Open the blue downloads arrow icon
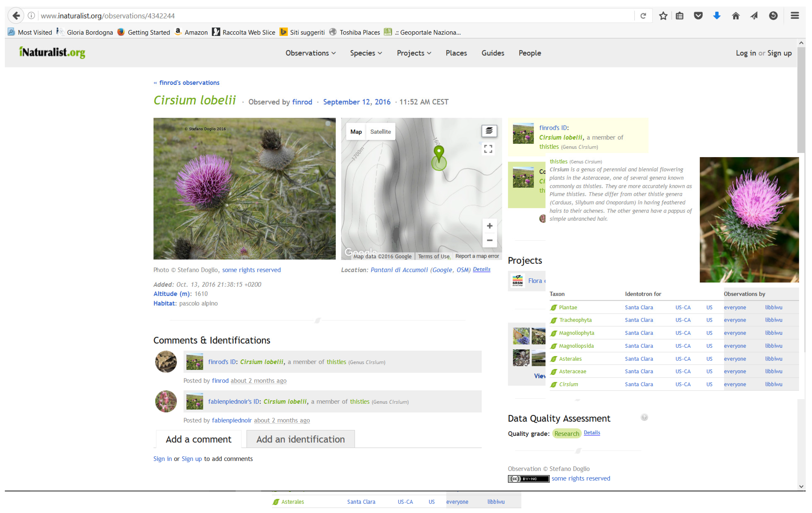The height and width of the screenshot is (513, 812). coord(716,16)
